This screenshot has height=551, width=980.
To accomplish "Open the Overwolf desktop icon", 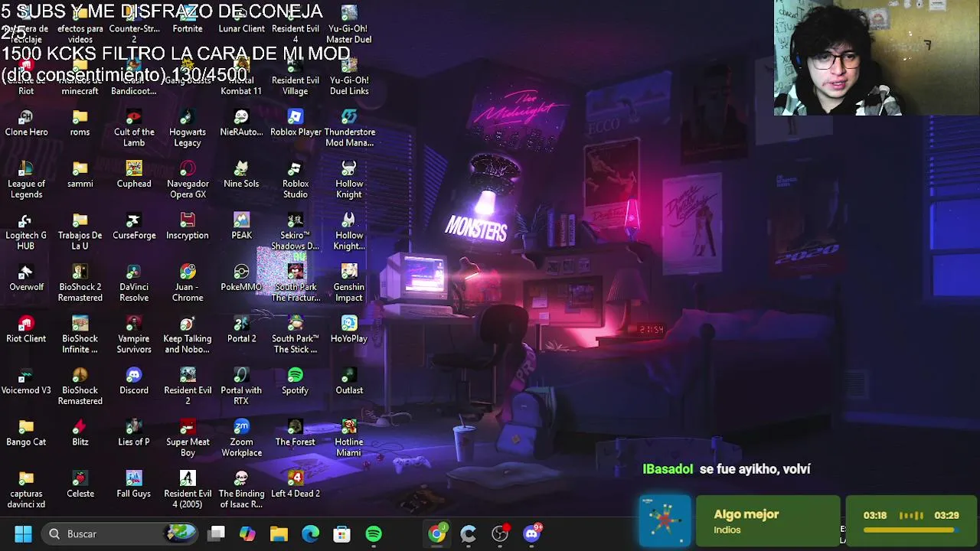I will click(x=26, y=278).
